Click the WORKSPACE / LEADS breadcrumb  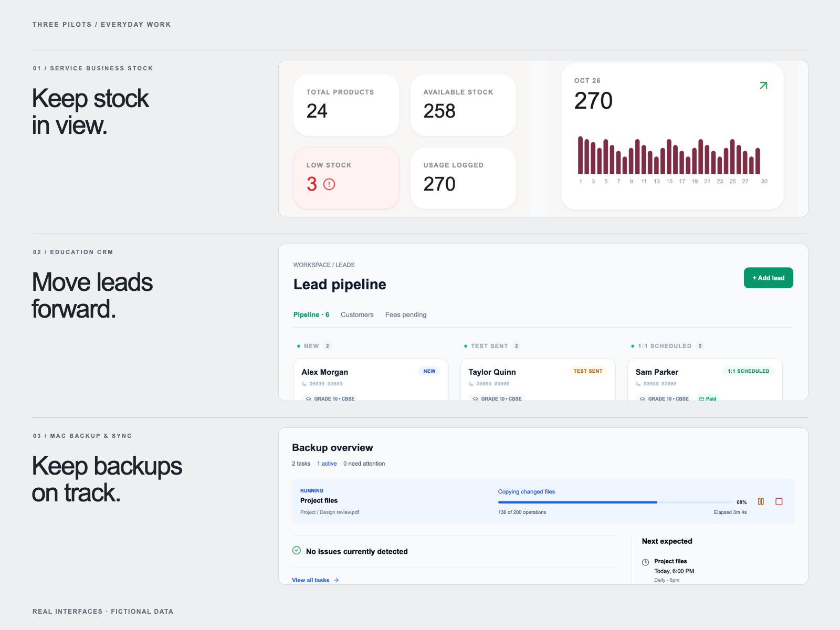[324, 265]
